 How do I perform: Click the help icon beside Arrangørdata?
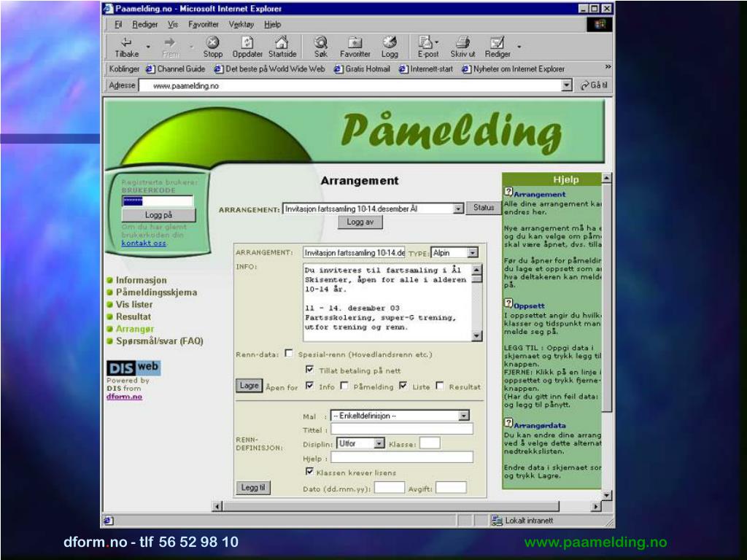[x=508, y=423]
